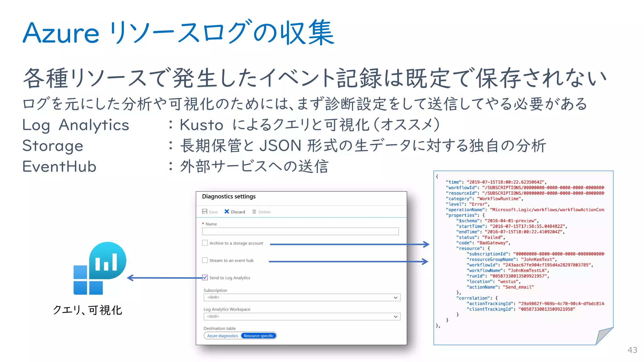Viewport: 644px width, 362px height.
Task: Click the "resourceGroupName": "JohnKemTest" JSON line
Action: pyautogui.click(x=512, y=260)
